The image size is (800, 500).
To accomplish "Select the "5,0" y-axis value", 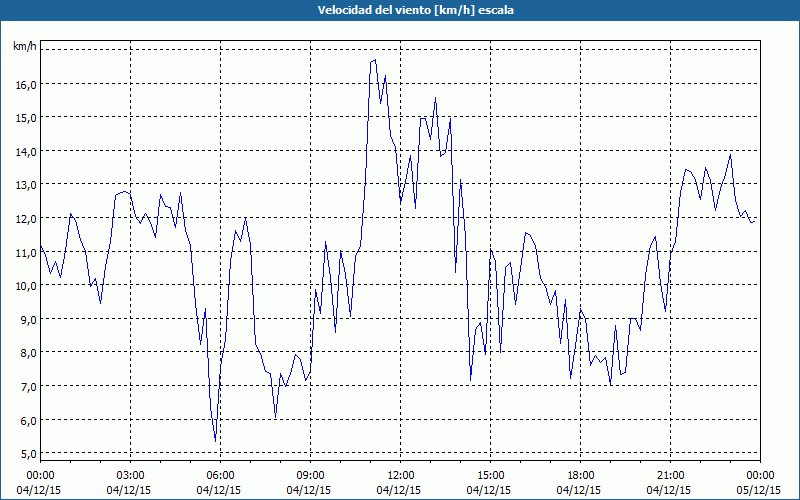I will (28, 454).
